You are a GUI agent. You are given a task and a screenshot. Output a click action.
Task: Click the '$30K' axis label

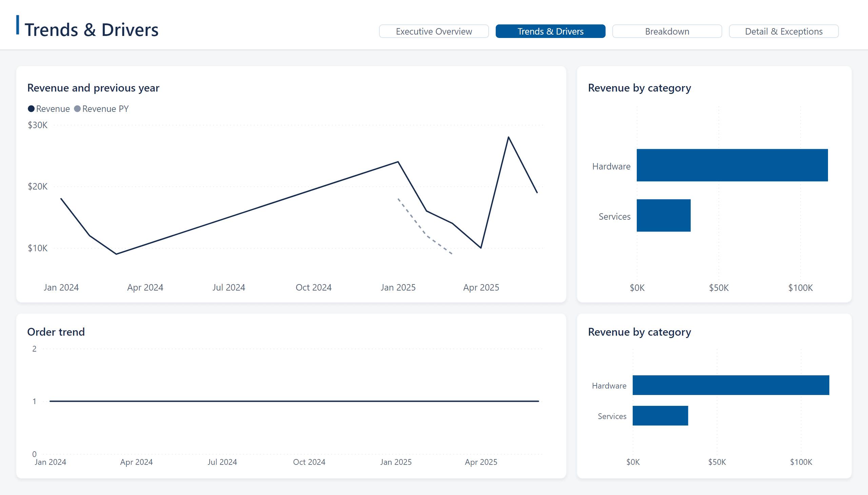pos(37,125)
